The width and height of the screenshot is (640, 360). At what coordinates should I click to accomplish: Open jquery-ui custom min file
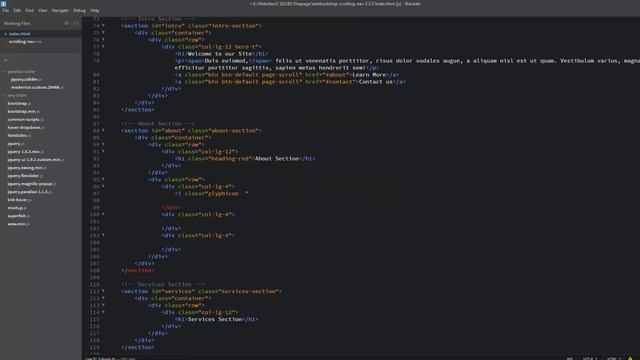coord(36,160)
